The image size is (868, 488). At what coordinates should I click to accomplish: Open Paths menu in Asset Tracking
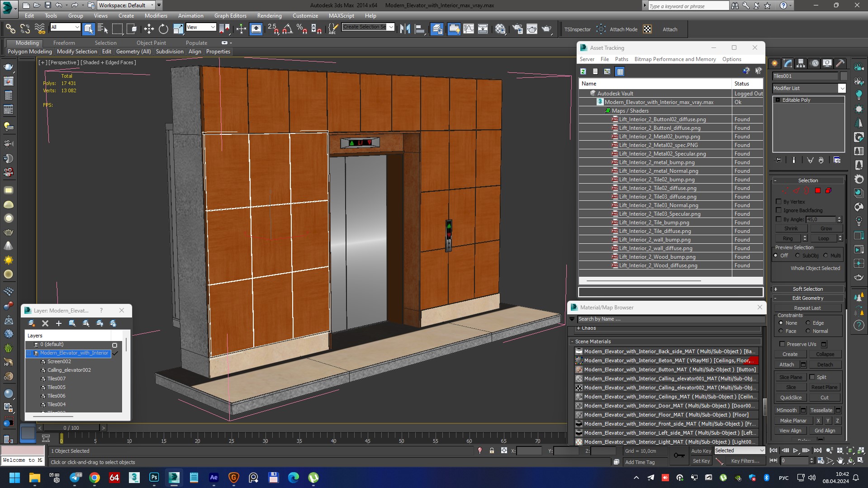tap(621, 59)
